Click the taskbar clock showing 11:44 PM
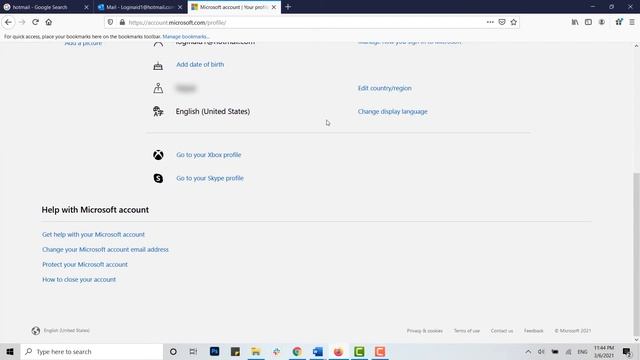 pyautogui.click(x=604, y=351)
